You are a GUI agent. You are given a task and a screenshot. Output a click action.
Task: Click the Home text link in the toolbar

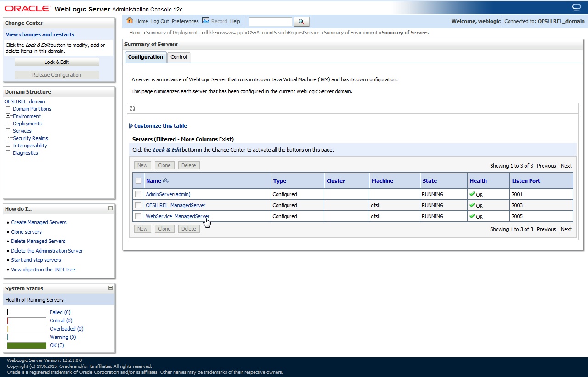[x=141, y=21]
